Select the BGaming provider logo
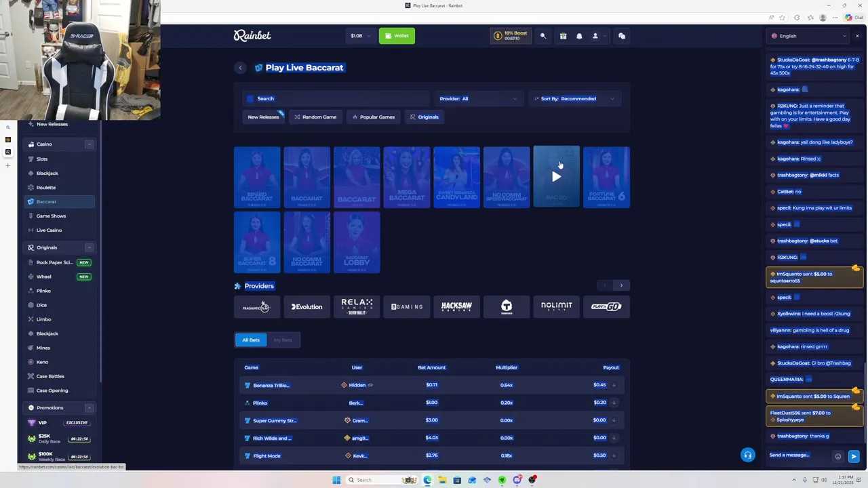The image size is (868, 488). point(407,307)
